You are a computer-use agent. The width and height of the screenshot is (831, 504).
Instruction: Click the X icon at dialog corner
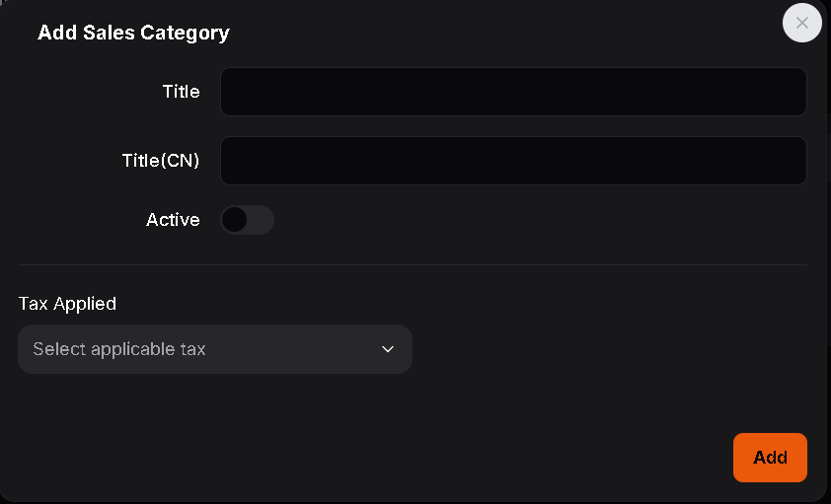click(x=801, y=23)
